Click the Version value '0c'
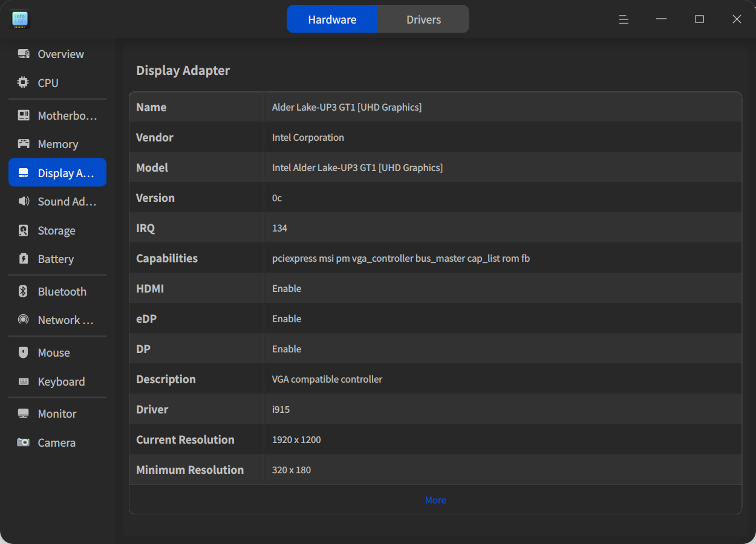Screen dimensions: 756x544 tap(277, 198)
